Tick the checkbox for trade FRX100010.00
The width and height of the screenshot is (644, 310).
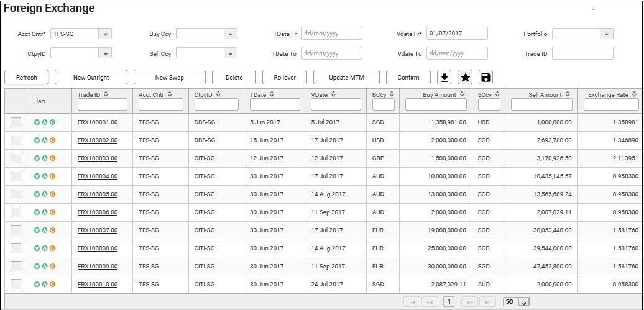pos(16,285)
